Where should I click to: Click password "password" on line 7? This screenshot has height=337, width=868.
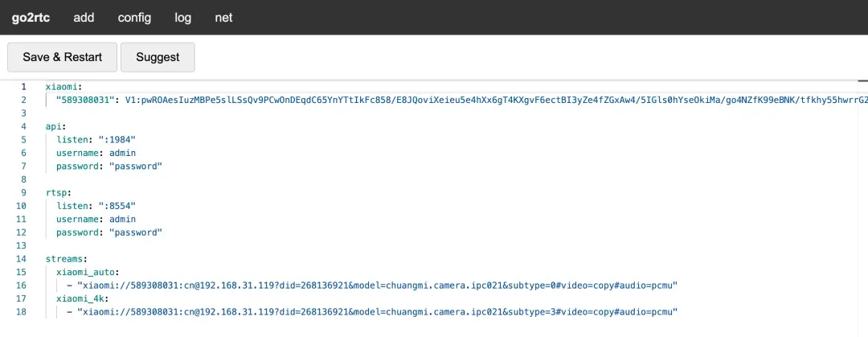(x=109, y=166)
